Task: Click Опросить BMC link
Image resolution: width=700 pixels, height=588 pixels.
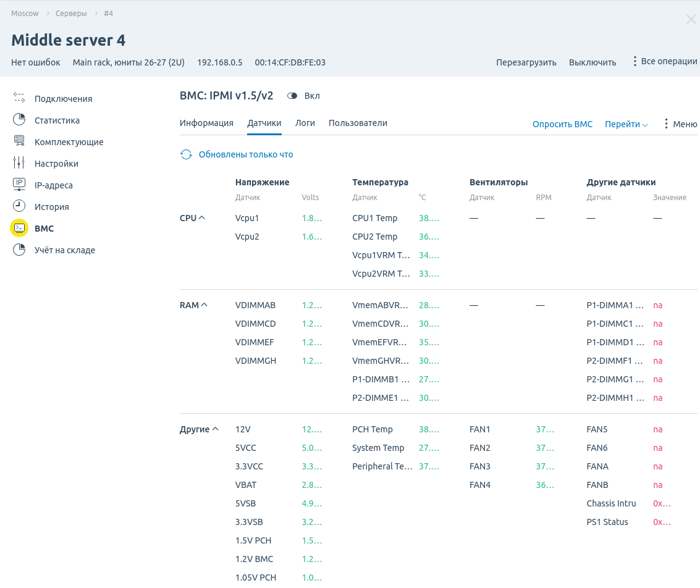Action: [x=562, y=124]
